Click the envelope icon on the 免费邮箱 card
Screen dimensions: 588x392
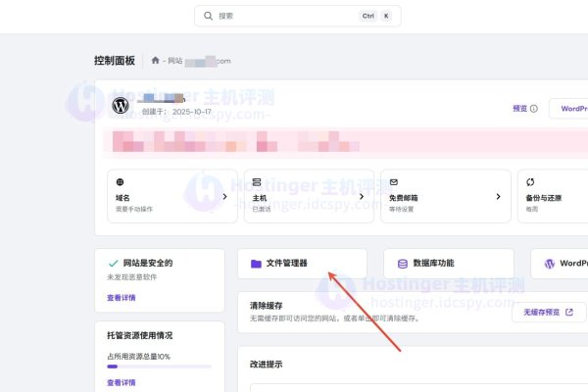[394, 182]
